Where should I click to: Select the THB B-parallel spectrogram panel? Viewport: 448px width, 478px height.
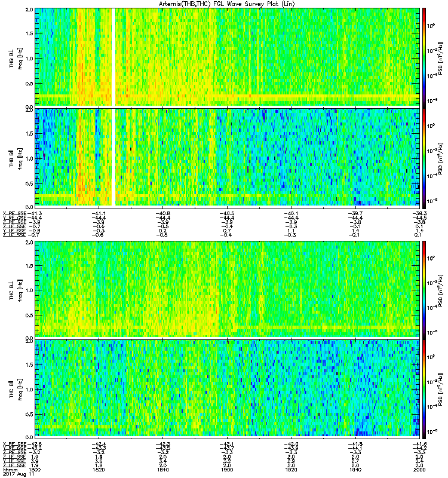(x=228, y=157)
